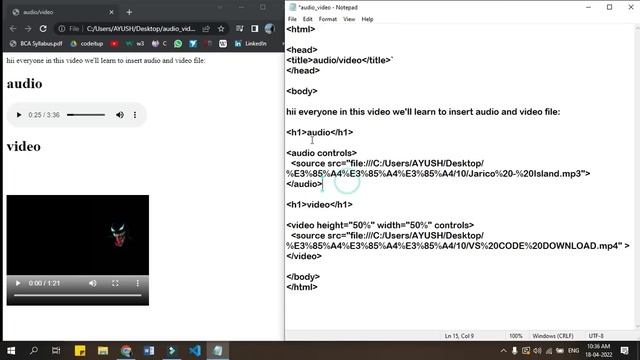640x360 pixels.
Task: Open taskbar Search
Action: click(34, 351)
